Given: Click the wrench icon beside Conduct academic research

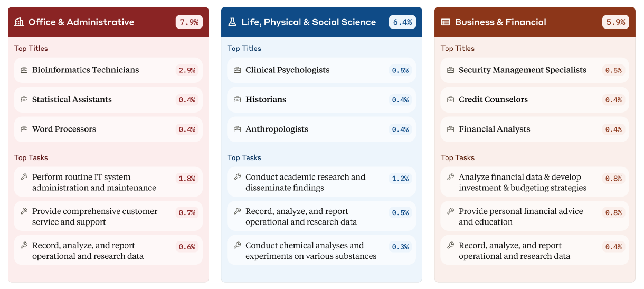Looking at the screenshot, I should (238, 178).
